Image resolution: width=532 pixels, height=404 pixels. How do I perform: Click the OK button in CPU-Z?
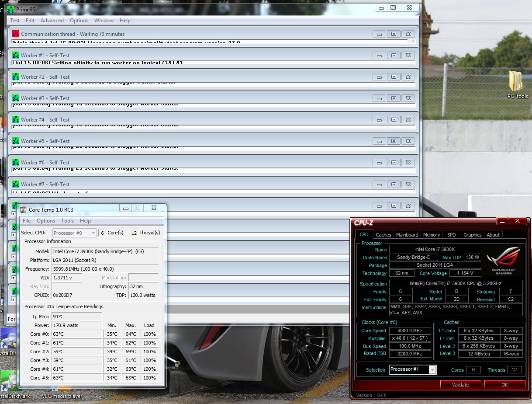pos(505,385)
